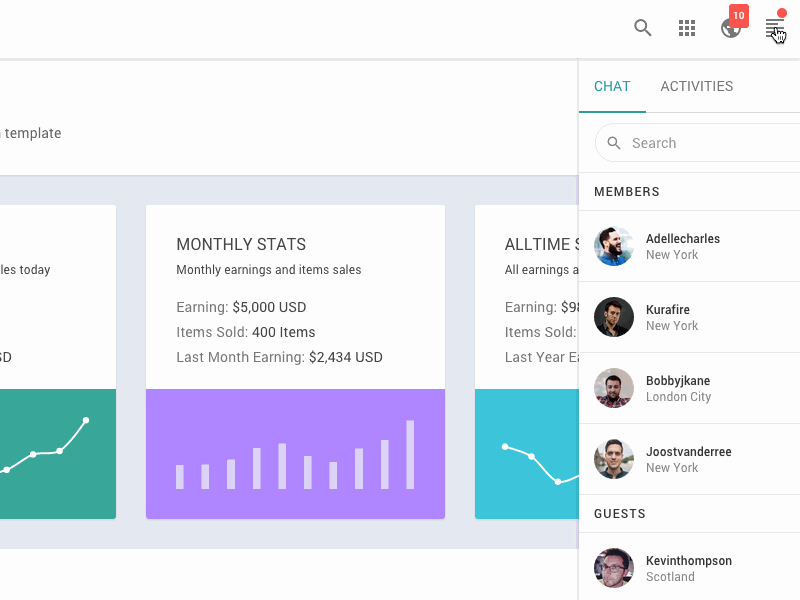Screen dimensions: 800x600
Task: Open the search magnifier icon
Action: pyautogui.click(x=643, y=28)
